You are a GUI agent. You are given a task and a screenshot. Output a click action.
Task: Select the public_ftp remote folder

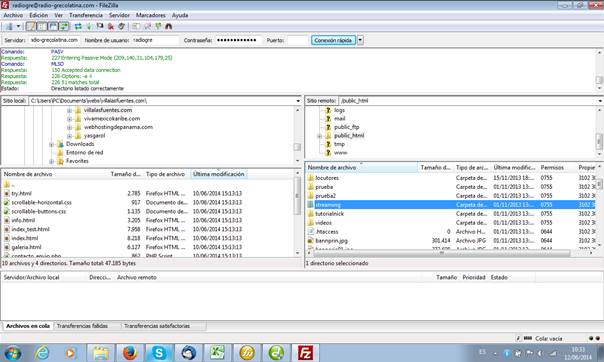pos(347,127)
